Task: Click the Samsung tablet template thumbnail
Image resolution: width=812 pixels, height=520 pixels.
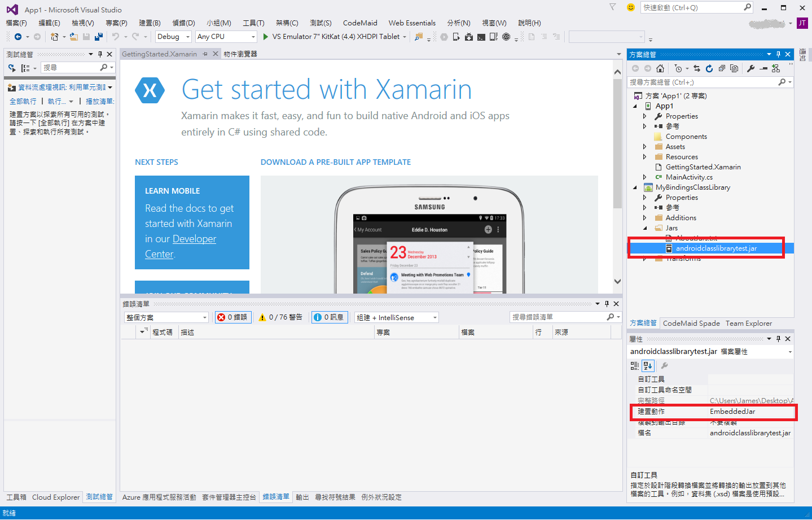Action: [x=429, y=235]
